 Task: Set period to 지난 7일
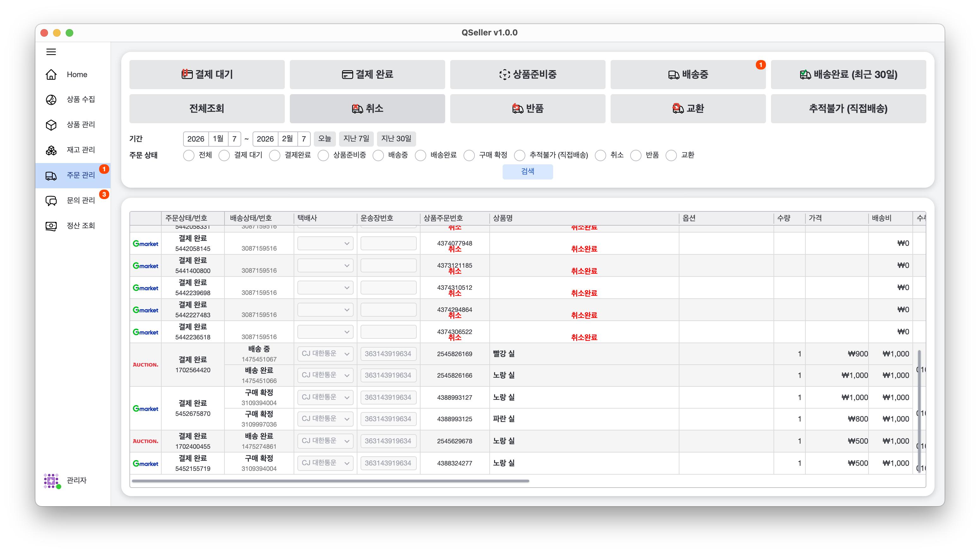click(356, 139)
